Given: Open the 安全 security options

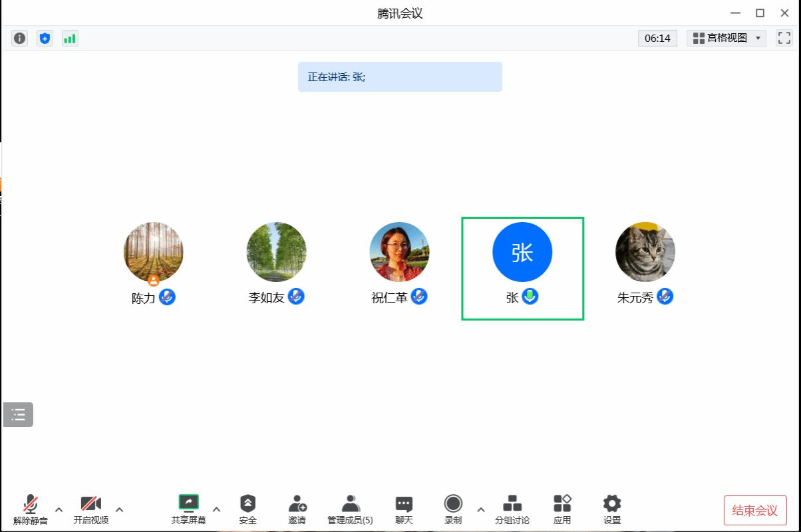Looking at the screenshot, I should (x=247, y=509).
